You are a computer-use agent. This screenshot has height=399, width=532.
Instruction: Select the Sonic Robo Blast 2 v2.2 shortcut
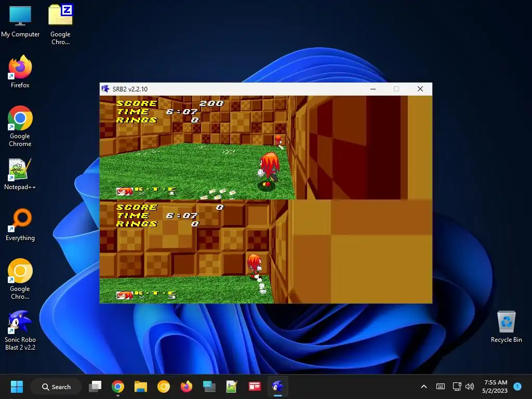click(x=20, y=330)
